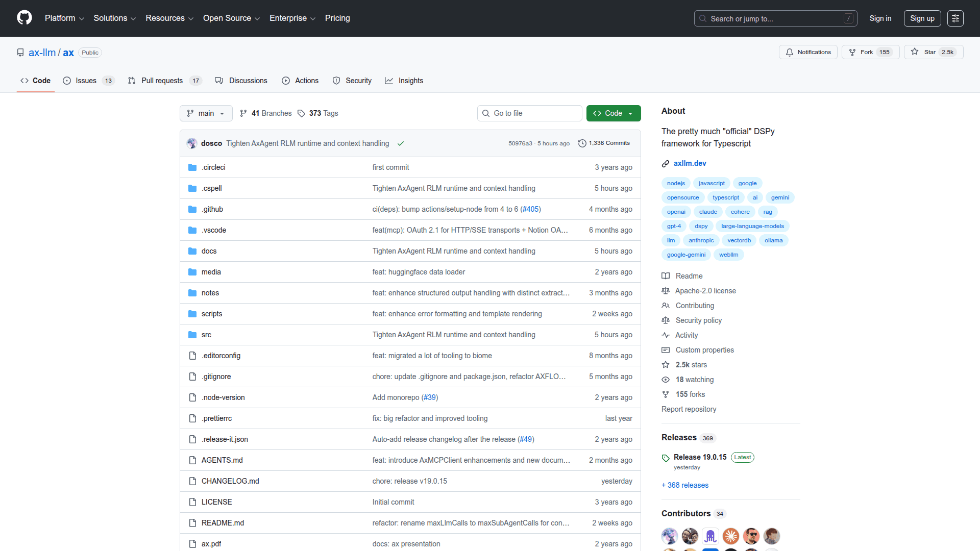Screen dimensions: 980x551
Task: Click the commit history clock icon
Action: coord(582,143)
